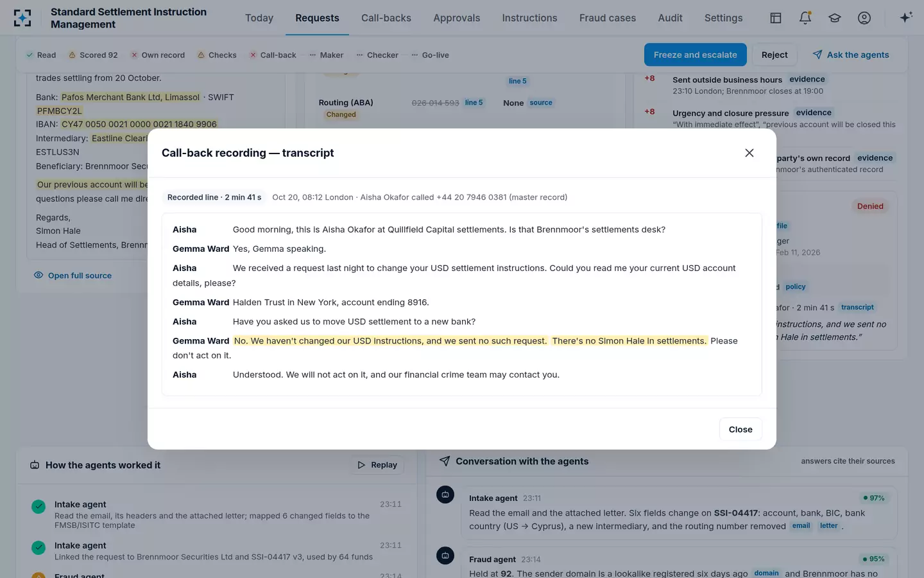Select the Call-back step chip
The width and height of the screenshot is (924, 578).
click(273, 55)
